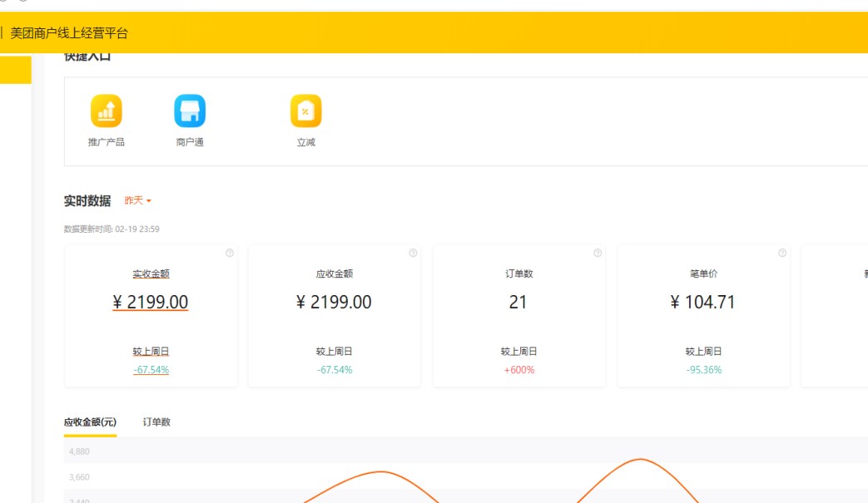Click the orange trend line in chart
This screenshot has height=503, width=868.
379,472
